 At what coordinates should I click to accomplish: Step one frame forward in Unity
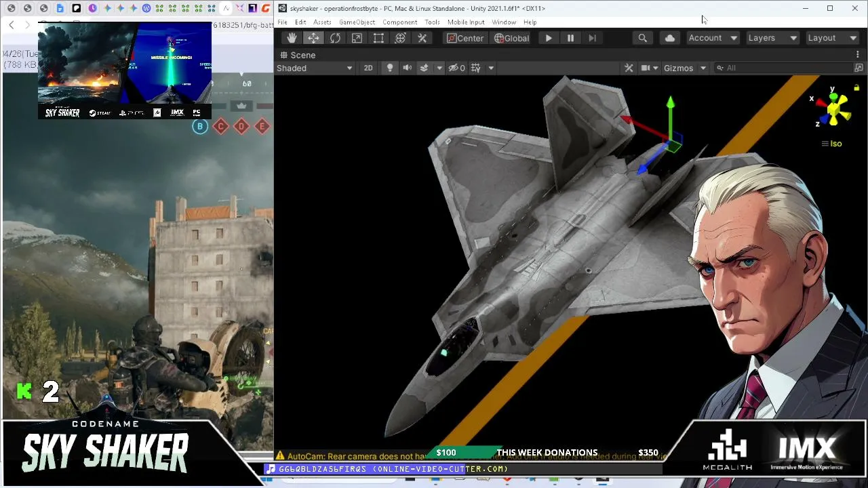click(592, 38)
